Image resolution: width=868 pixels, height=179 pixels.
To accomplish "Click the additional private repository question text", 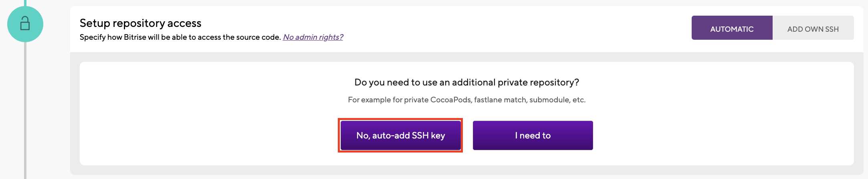I will tap(466, 82).
